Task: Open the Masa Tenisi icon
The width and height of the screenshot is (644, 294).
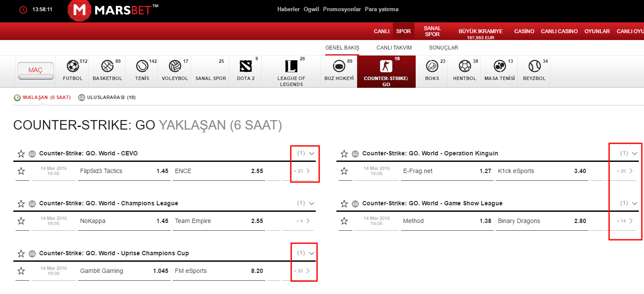Action: (500, 66)
